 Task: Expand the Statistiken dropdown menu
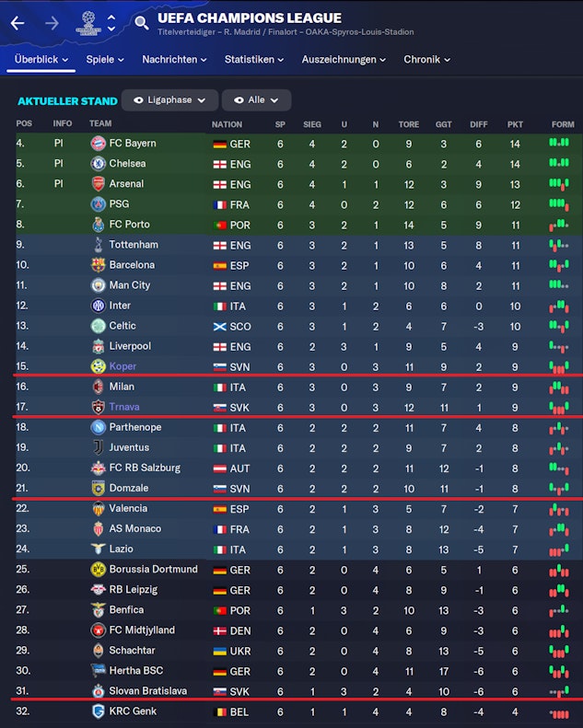(x=255, y=60)
